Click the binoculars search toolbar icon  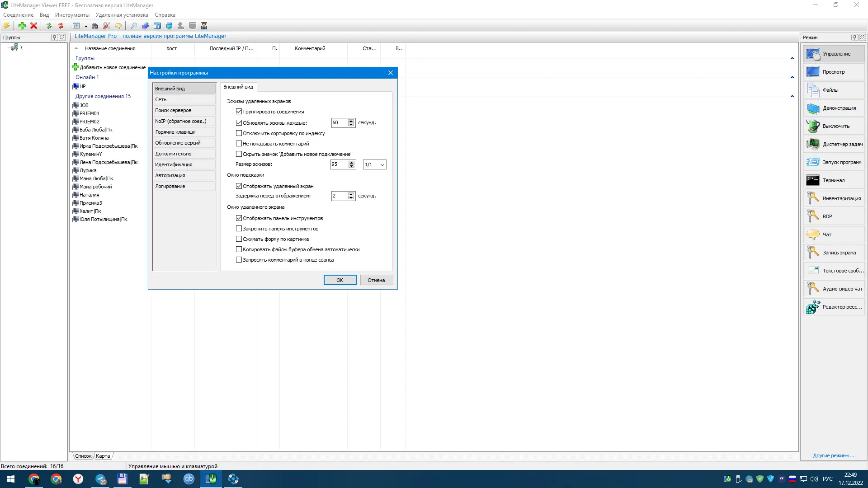click(x=94, y=26)
